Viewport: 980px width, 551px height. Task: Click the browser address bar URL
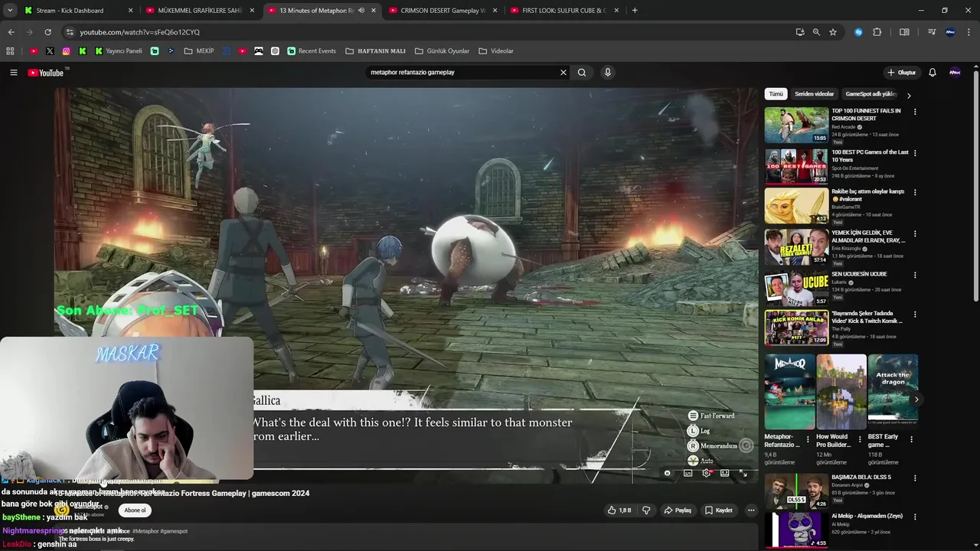pos(139,32)
